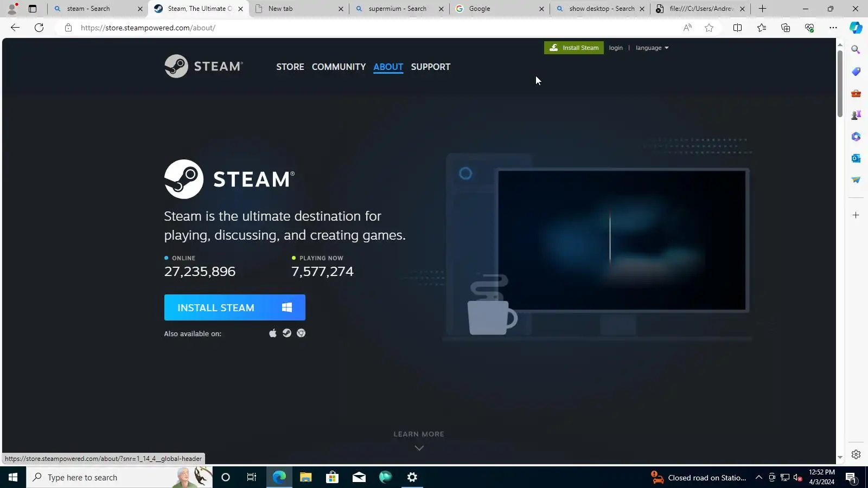The height and width of the screenshot is (488, 868).
Task: Click the Steam logo in the page header
Action: click(203, 66)
